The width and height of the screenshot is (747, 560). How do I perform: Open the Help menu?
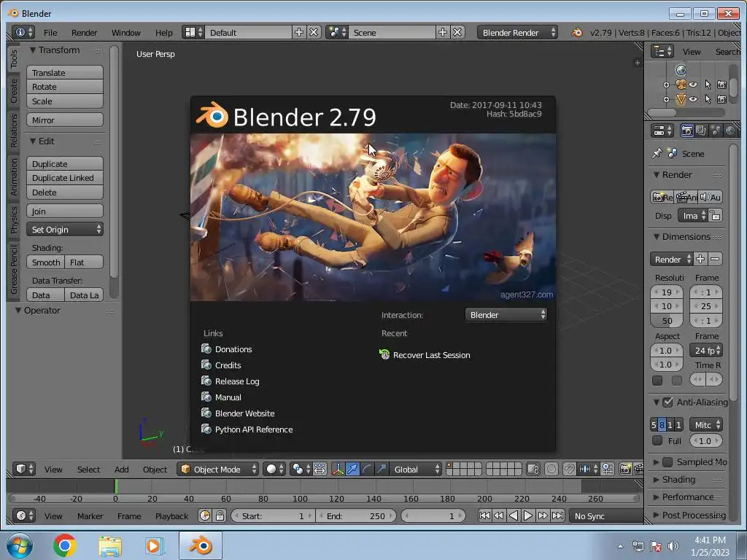[164, 32]
